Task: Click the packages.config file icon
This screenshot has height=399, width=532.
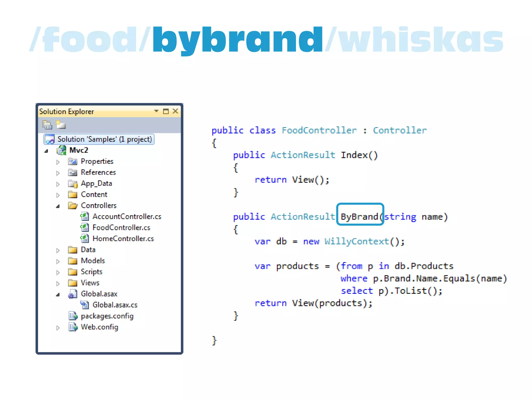Action: tap(73, 316)
